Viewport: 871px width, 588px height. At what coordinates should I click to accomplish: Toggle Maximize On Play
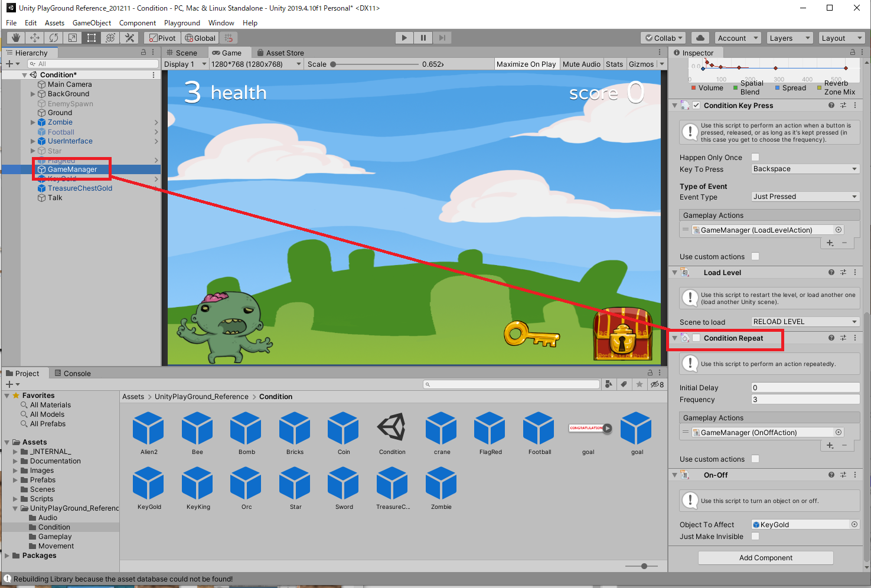pyautogui.click(x=526, y=64)
